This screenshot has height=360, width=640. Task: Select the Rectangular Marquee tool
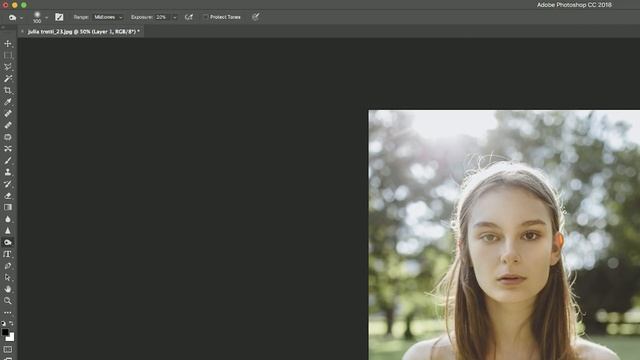point(8,55)
